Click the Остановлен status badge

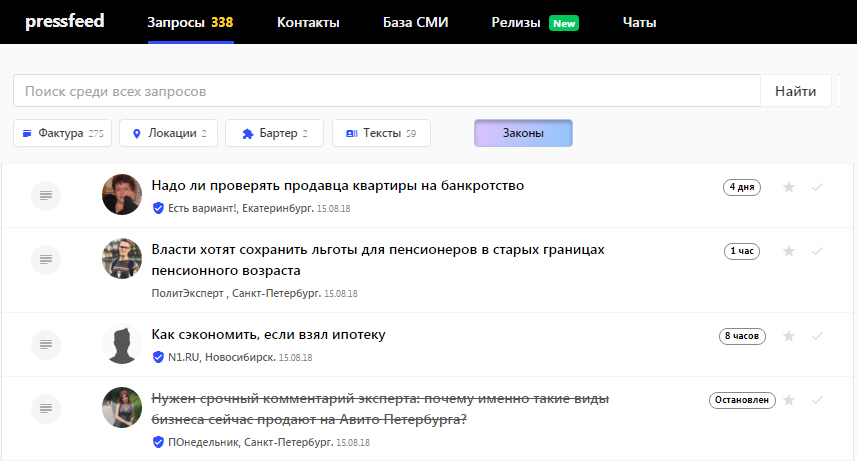click(742, 400)
